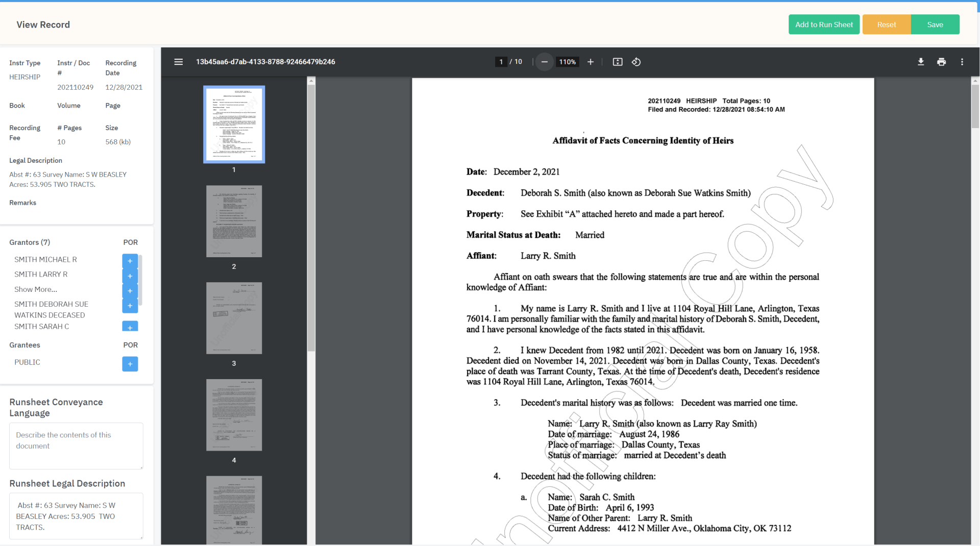Zoom in with the plus icon
Screen dimensions: 980x546
[591, 62]
